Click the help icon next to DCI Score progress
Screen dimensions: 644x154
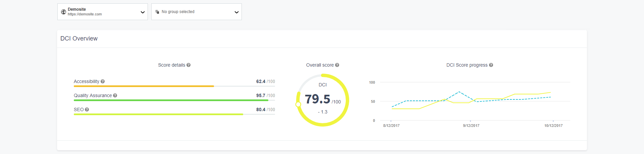tap(491, 65)
